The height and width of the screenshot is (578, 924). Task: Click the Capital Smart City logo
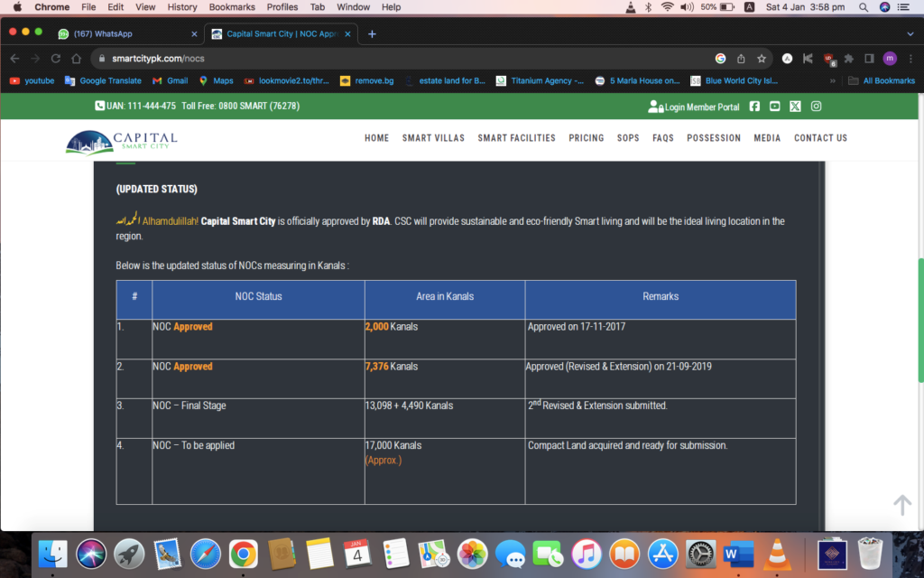(x=122, y=142)
